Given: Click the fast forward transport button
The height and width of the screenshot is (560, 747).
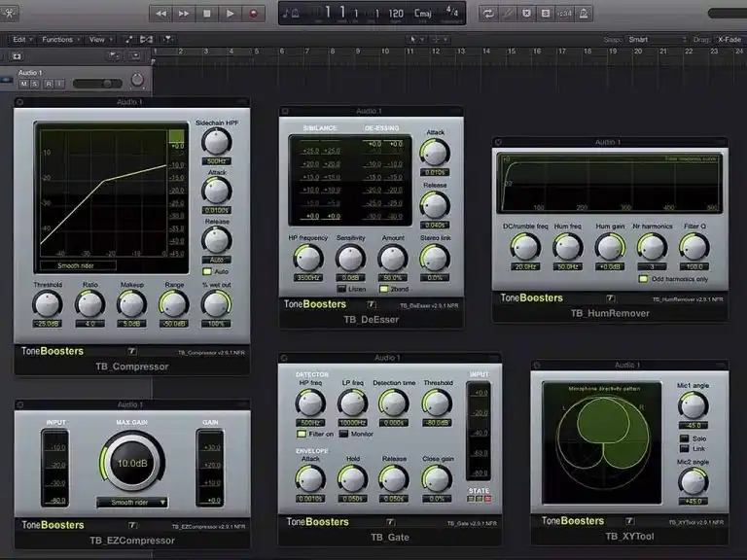Looking at the screenshot, I should (184, 14).
